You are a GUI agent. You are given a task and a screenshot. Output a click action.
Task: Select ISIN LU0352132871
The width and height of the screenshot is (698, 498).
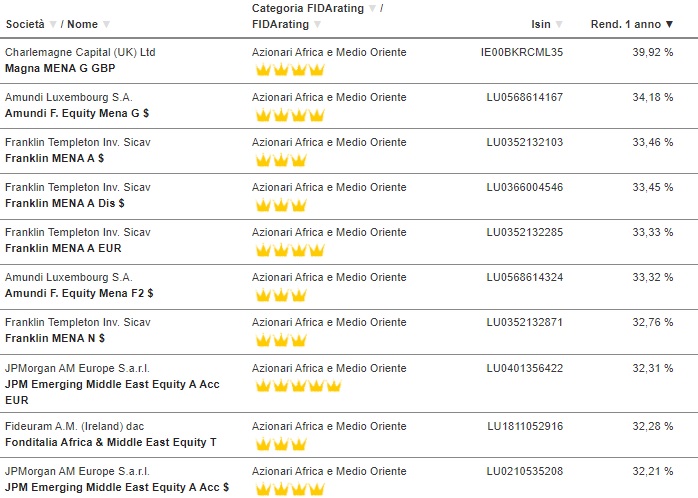tap(525, 322)
